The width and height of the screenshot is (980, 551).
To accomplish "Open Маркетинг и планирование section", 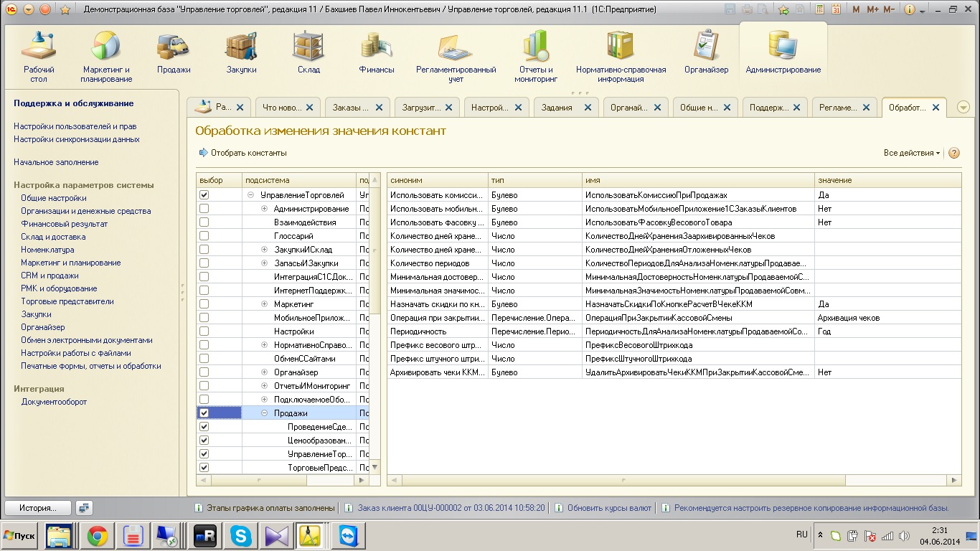I will click(106, 57).
